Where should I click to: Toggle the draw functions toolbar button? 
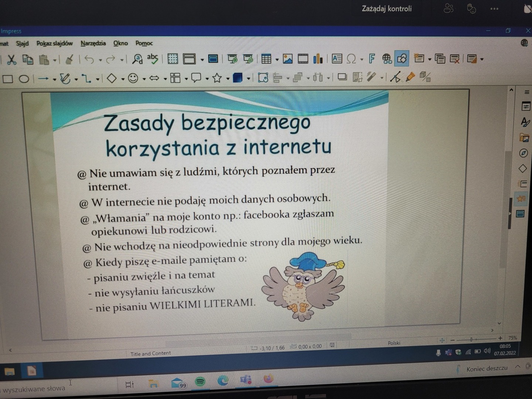coord(402,59)
